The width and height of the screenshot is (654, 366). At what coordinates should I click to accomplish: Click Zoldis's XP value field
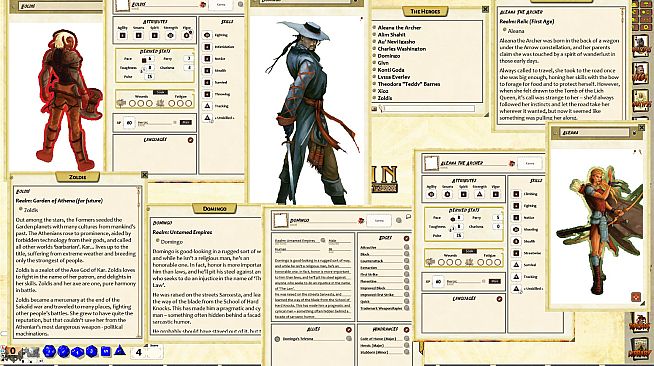click(x=129, y=123)
